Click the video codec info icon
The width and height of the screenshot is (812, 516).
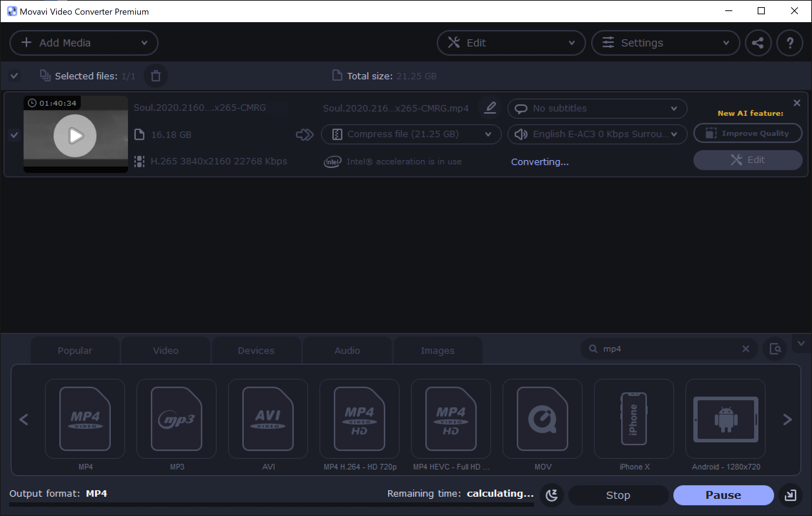tap(139, 162)
